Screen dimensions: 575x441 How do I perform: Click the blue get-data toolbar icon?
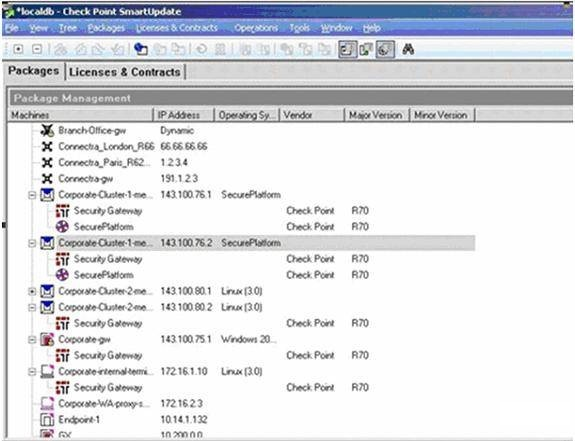coord(141,49)
